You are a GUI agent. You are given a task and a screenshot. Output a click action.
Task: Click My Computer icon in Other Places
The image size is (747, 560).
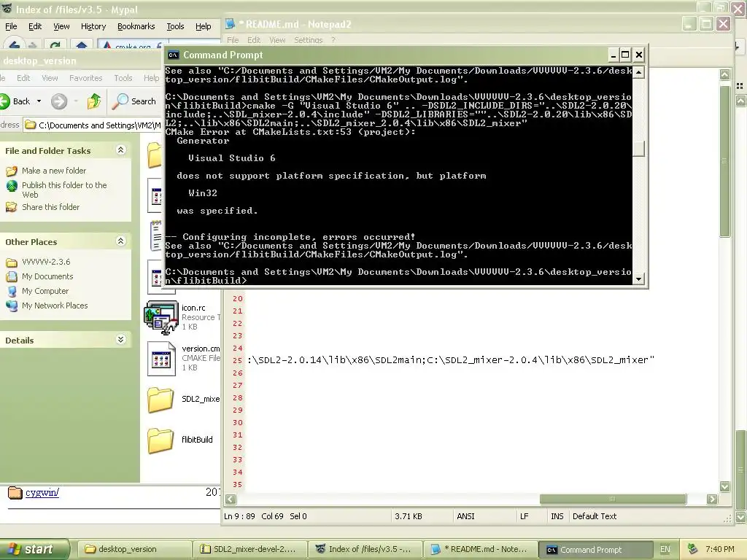click(x=12, y=292)
